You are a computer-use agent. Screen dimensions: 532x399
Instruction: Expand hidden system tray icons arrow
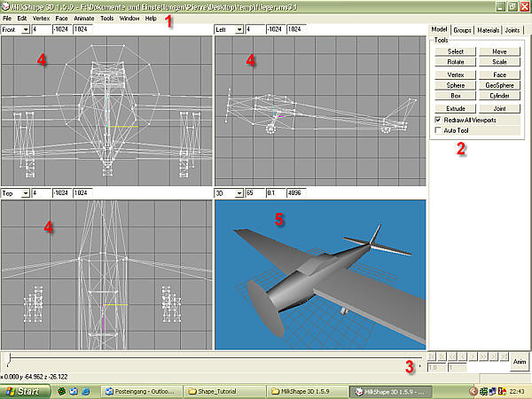[x=473, y=392]
